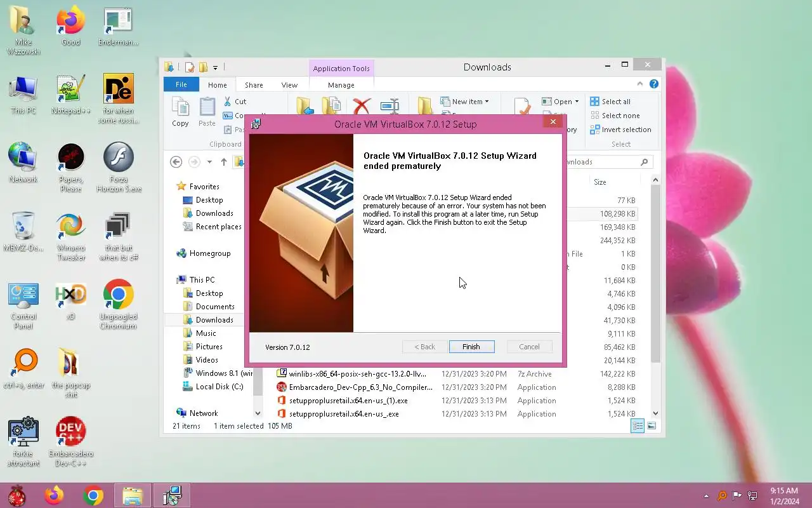The width and height of the screenshot is (812, 508).
Task: Show hidden system tray icons arrow
Action: point(706,496)
